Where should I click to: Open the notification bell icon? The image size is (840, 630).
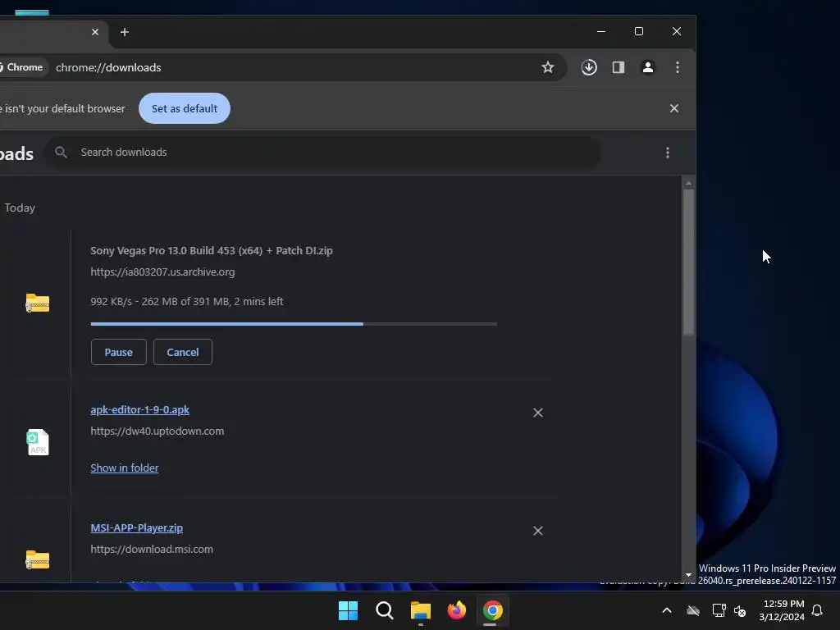(818, 610)
